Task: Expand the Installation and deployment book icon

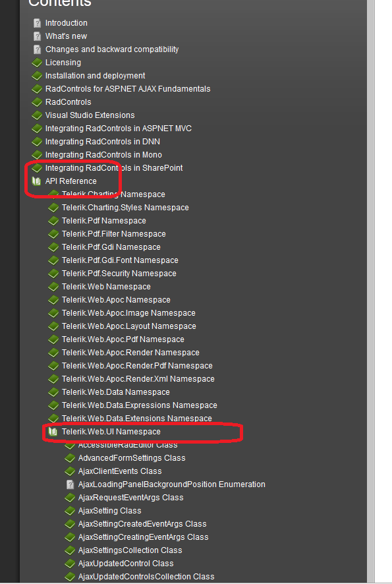Action: point(37,76)
